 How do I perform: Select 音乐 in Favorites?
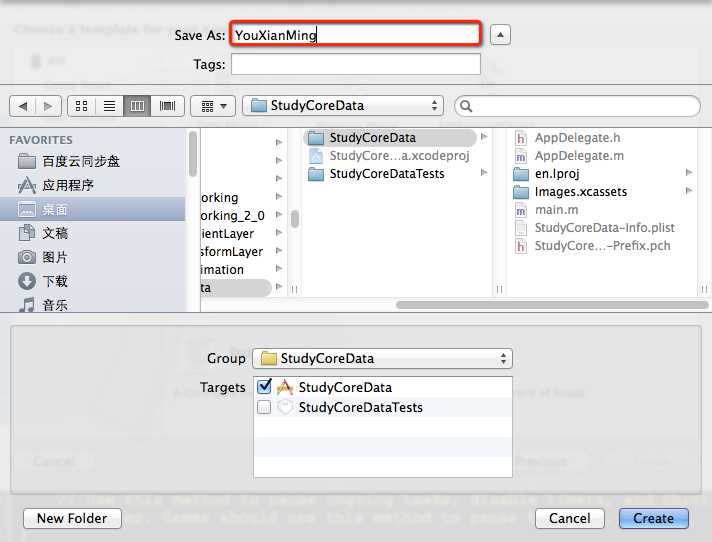93,305
